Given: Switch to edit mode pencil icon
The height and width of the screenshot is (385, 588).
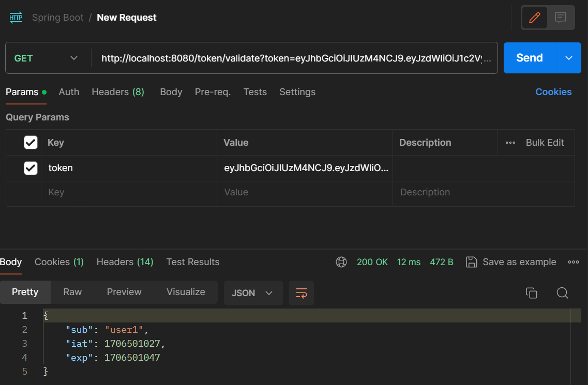Looking at the screenshot, I should click(534, 18).
